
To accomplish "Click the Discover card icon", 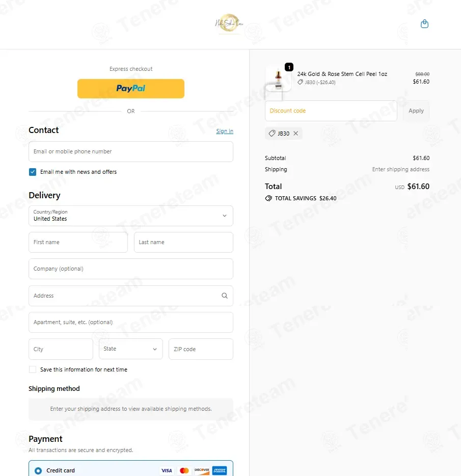I will click(x=202, y=470).
